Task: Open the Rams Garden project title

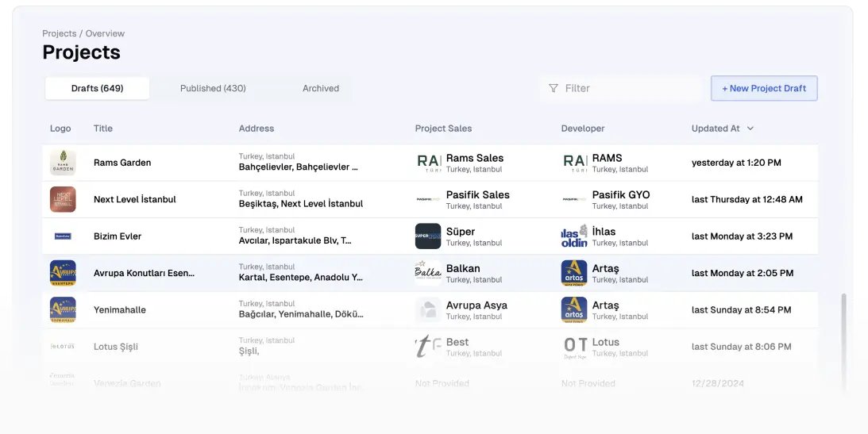Action: point(122,163)
